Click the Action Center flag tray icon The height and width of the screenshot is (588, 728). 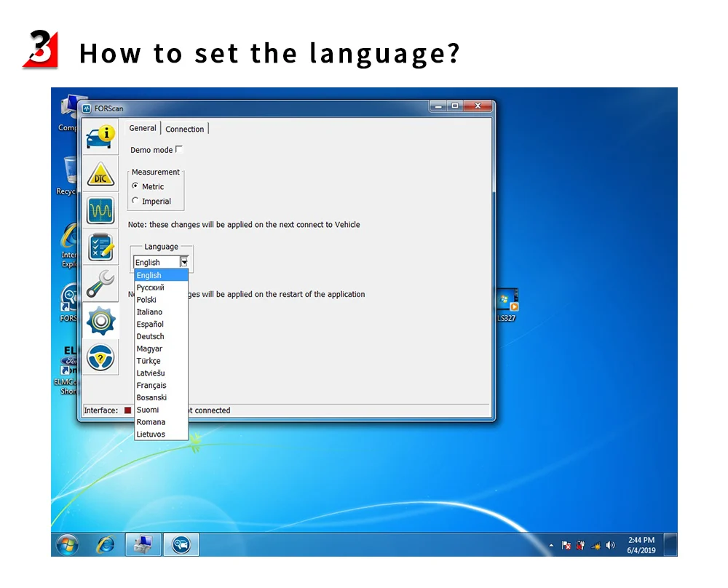point(566,545)
